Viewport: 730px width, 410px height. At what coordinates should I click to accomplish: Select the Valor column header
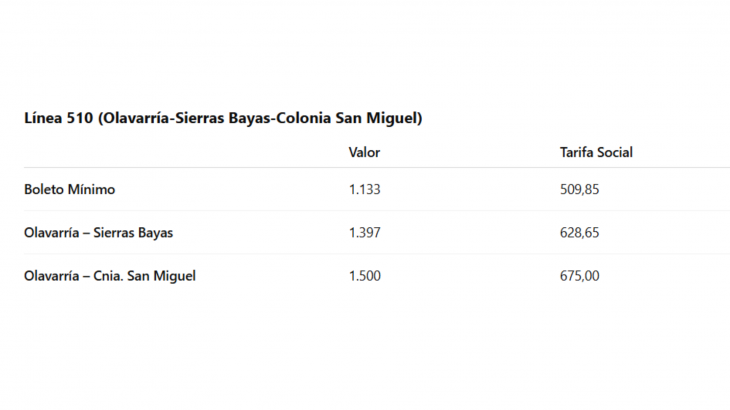click(365, 152)
